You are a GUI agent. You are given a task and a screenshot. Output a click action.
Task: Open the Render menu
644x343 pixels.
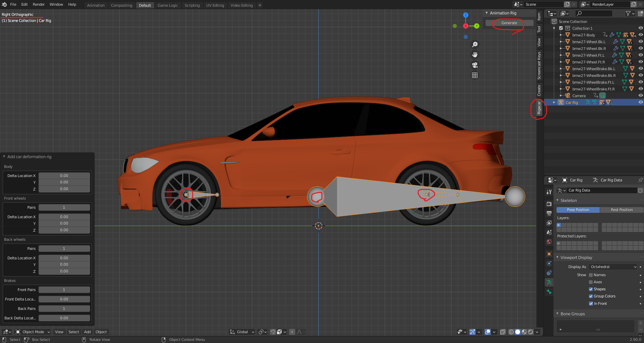tap(38, 4)
